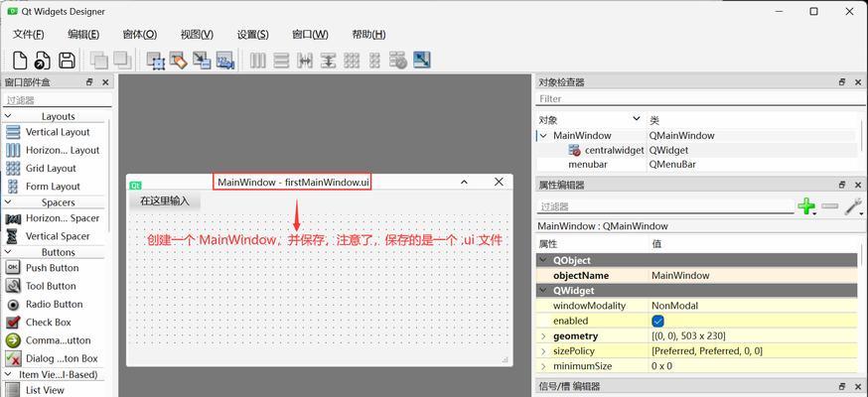
Task: Open the 窗体(O) menu
Action: point(139,35)
